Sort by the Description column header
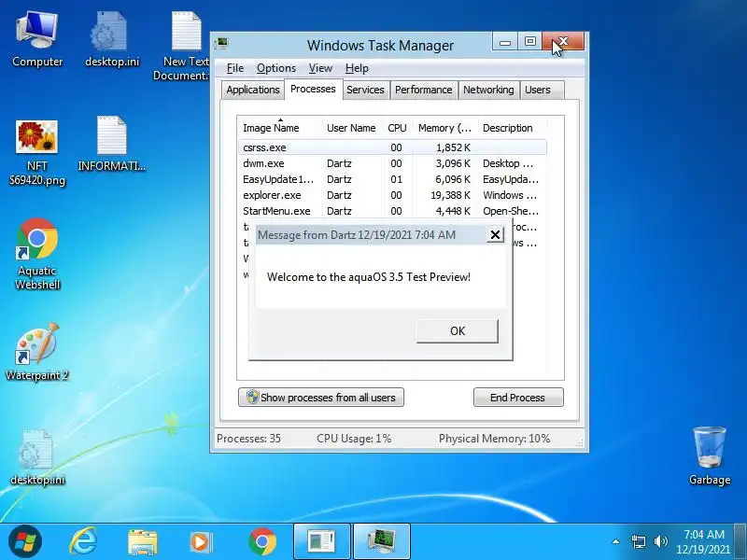Viewport: 747px width, 560px height. coord(513,128)
